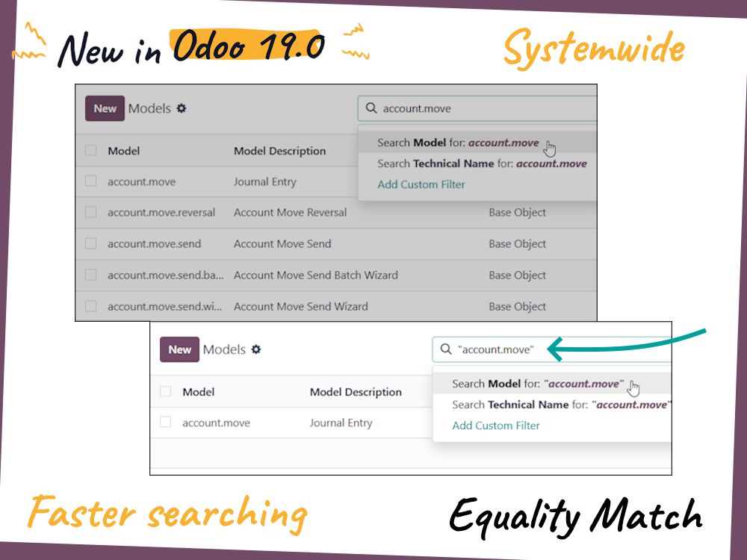Toggle the select-all checkbox in upper table header
This screenshot has height=560, width=747.
pos(90,151)
